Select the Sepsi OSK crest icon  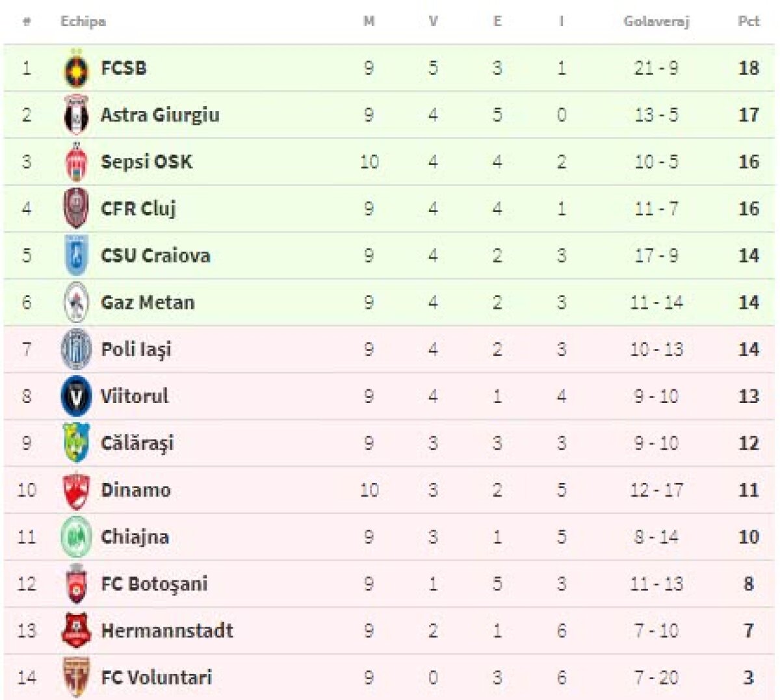(77, 162)
